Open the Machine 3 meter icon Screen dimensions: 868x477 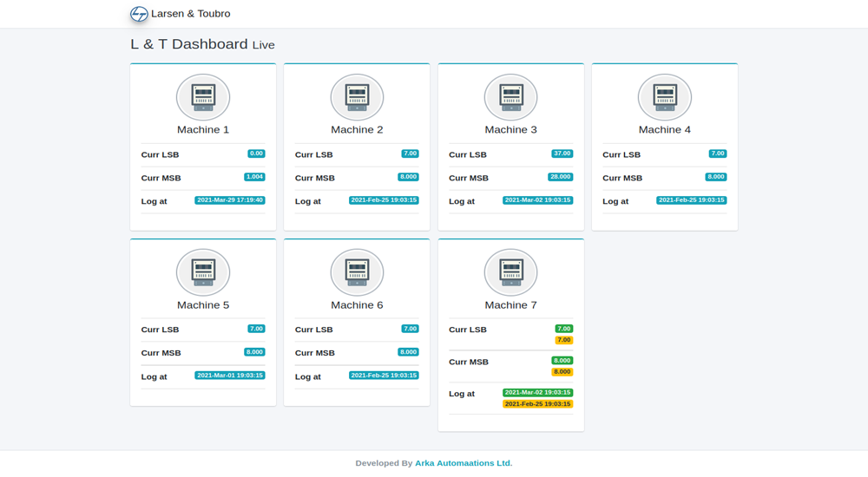click(x=510, y=97)
